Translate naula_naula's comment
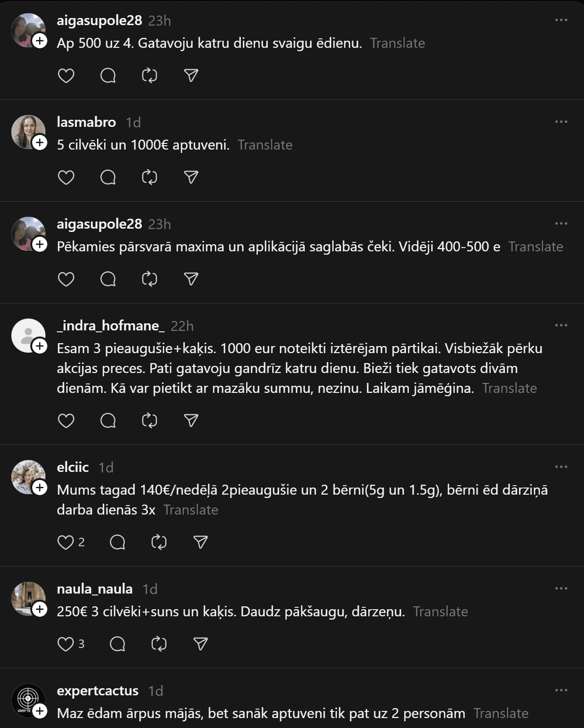584x728 pixels. pyautogui.click(x=440, y=612)
